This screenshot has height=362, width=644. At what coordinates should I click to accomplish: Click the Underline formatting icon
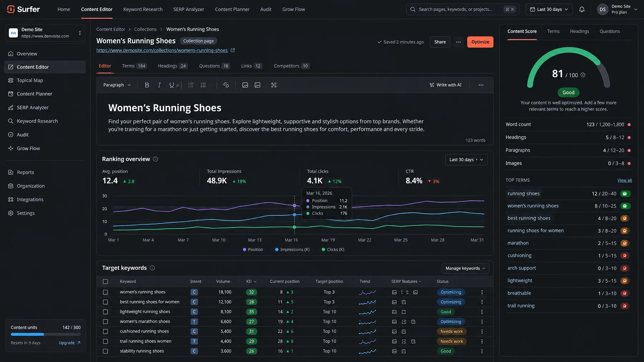(172, 85)
